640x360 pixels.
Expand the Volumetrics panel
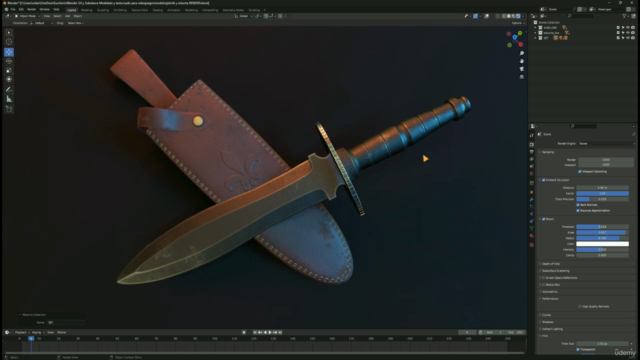(549, 292)
